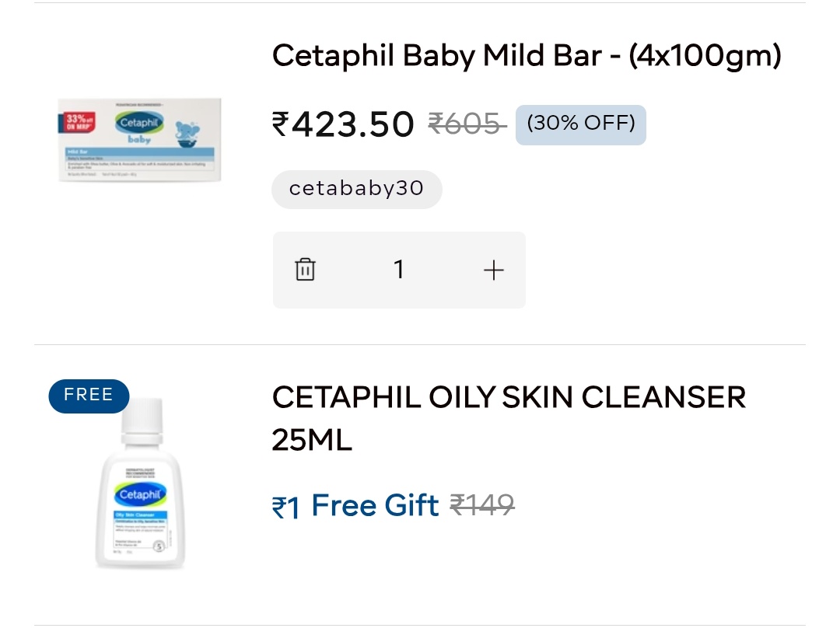The height and width of the screenshot is (628, 840).
Task: Click the trash icon to remove item
Action: point(305,270)
